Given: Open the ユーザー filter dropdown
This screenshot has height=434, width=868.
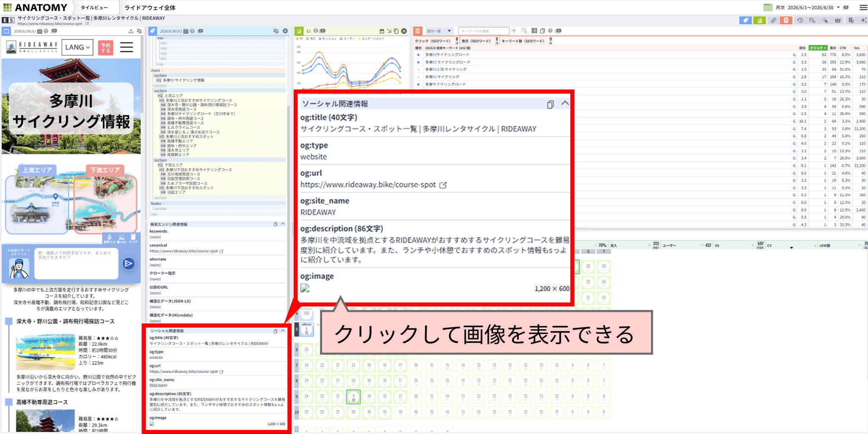Looking at the screenshot, I should pos(702,245).
